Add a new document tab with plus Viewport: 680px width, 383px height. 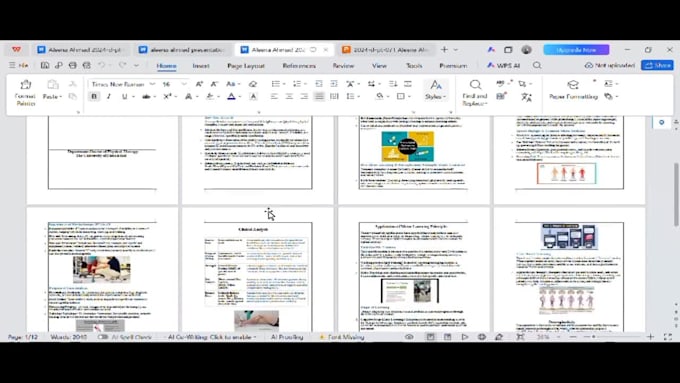coord(444,50)
